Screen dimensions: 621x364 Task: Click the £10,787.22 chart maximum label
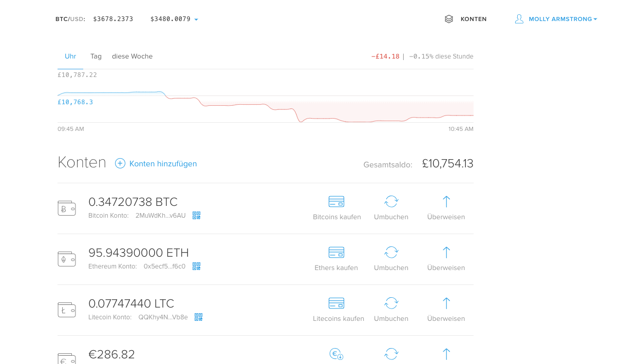[x=77, y=75]
